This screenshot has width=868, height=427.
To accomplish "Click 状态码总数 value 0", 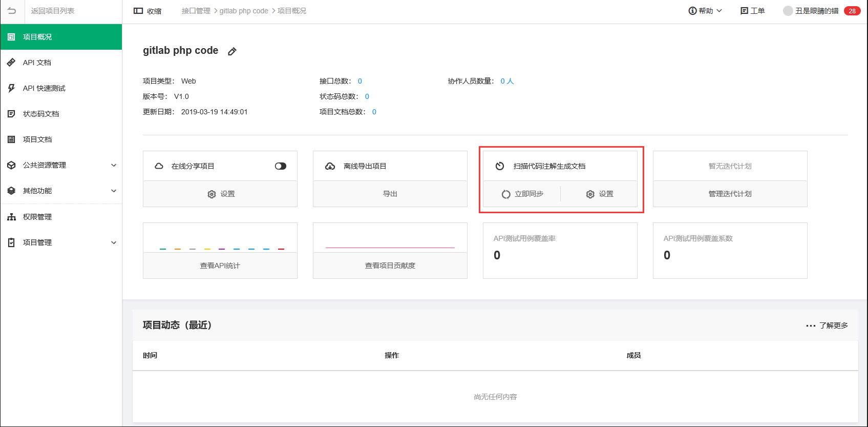I will [367, 96].
